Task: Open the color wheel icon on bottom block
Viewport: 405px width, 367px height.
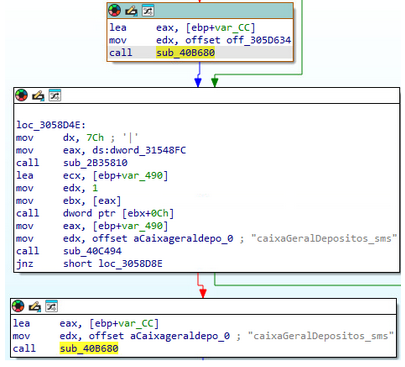Action: [x=18, y=306]
